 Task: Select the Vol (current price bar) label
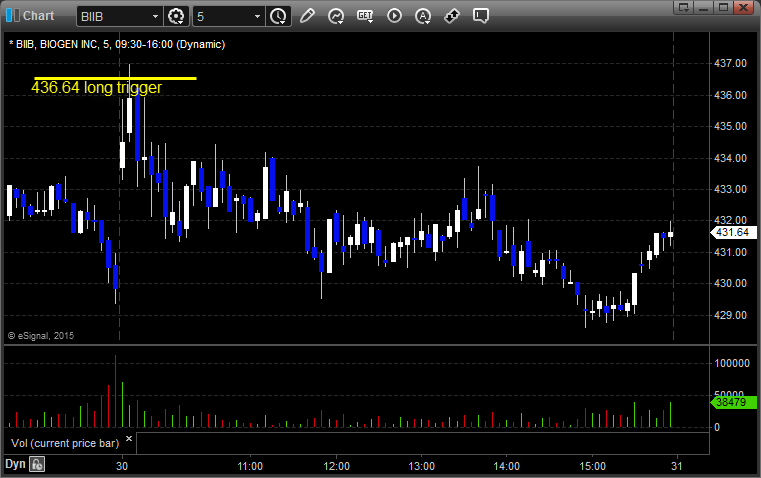pyautogui.click(x=65, y=443)
